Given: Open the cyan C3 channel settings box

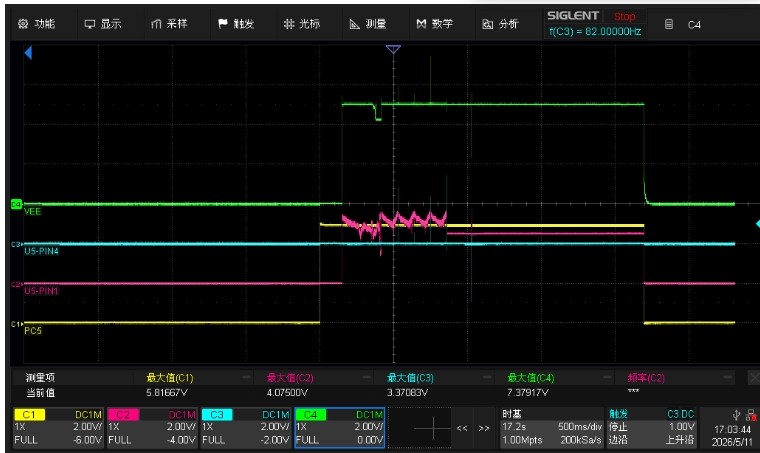Looking at the screenshot, I should coord(246,427).
